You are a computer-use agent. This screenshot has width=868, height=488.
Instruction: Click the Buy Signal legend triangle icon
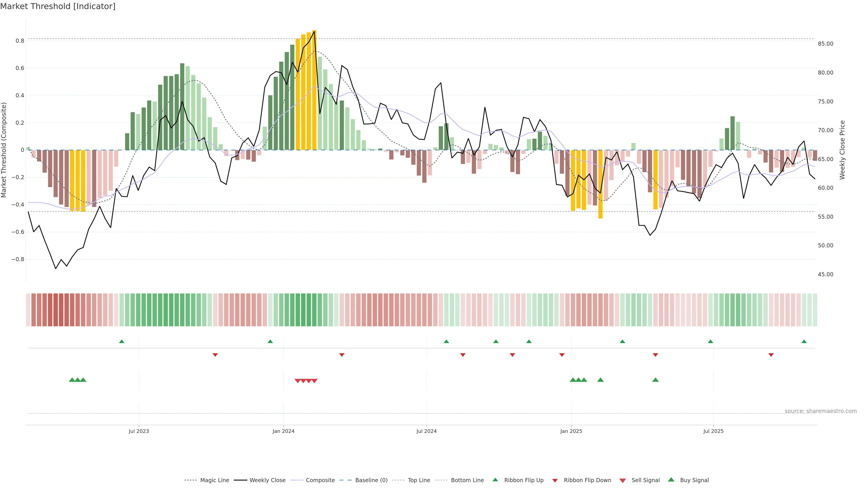(671, 480)
